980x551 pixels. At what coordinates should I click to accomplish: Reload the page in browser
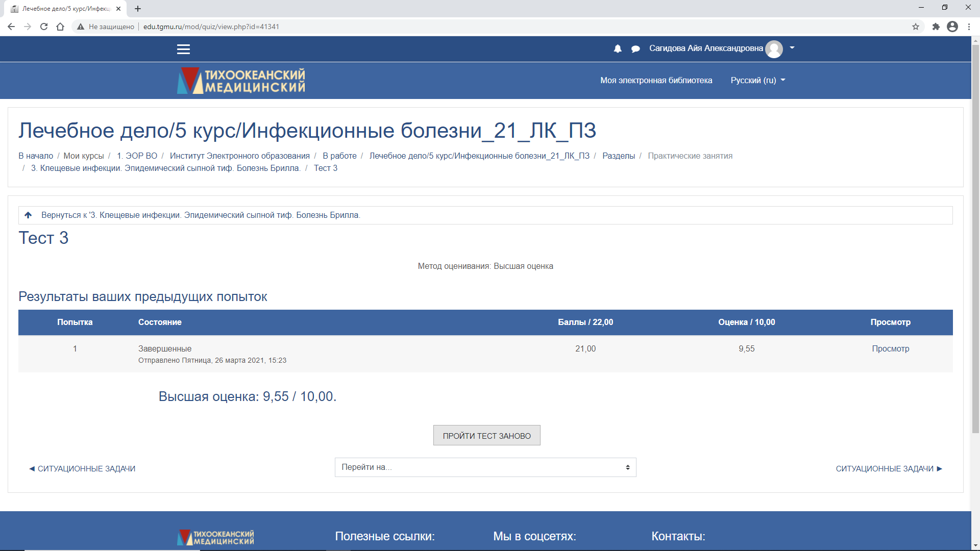[x=44, y=27]
